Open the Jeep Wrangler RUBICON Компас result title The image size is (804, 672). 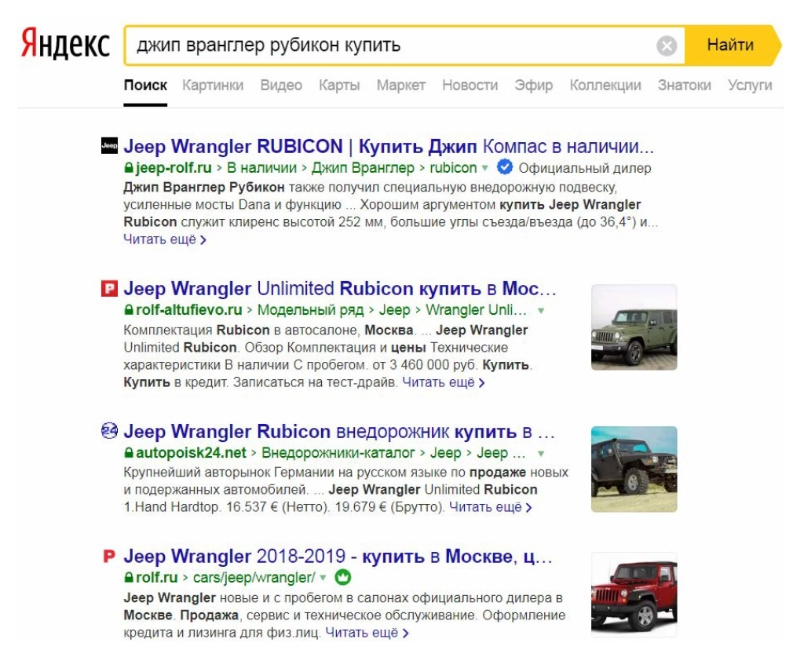[x=388, y=147]
